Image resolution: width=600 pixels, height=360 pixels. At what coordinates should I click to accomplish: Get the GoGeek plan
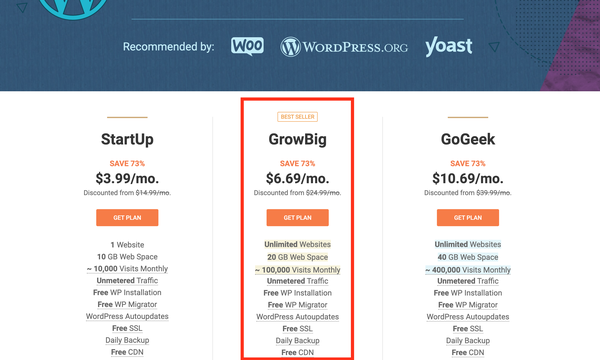point(468,217)
